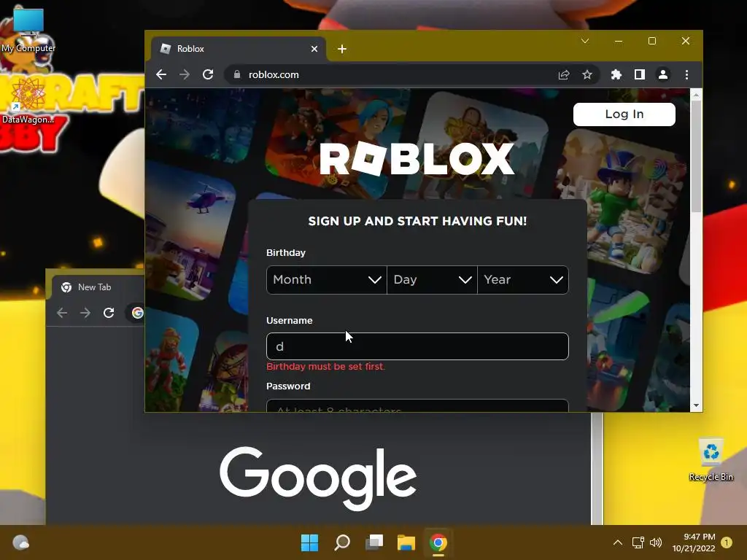Viewport: 747px width, 560px height.
Task: Click forward arrow in the New Tab window
Action: coord(85,313)
